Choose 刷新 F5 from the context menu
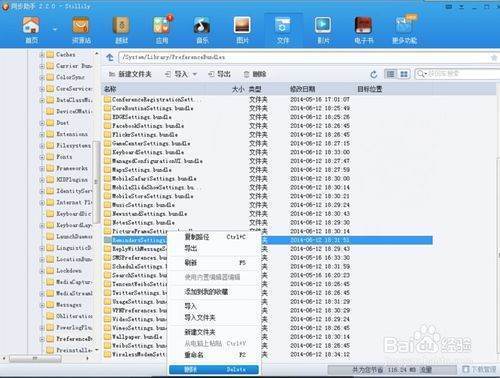Image resolution: width=500 pixels, height=378 pixels. [x=214, y=263]
